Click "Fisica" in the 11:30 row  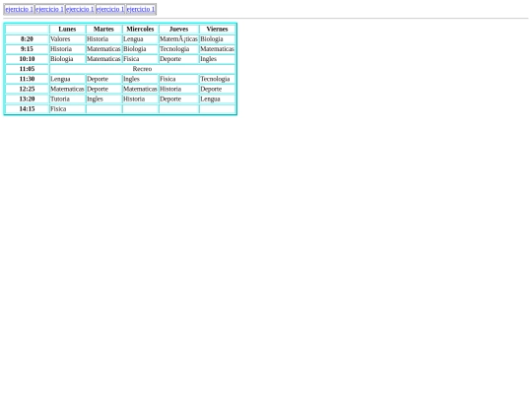178,79
